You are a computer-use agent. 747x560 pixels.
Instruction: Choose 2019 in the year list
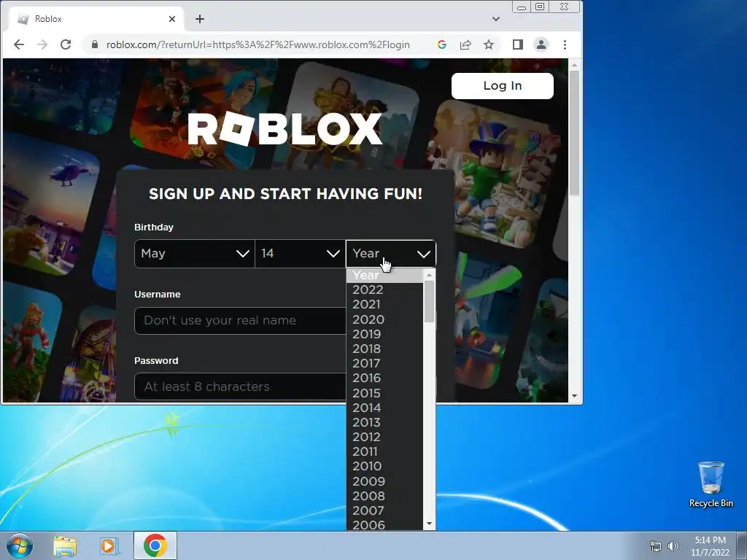(384, 334)
